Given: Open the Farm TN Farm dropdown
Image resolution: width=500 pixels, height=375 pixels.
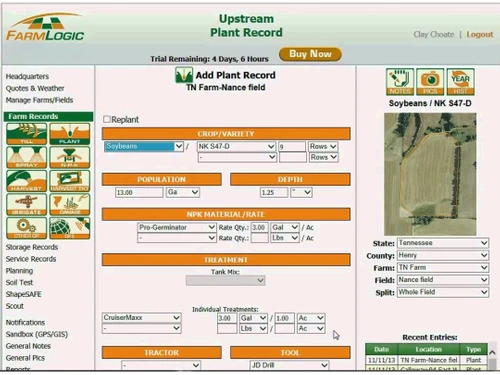Looking at the screenshot, I should pos(443,268).
